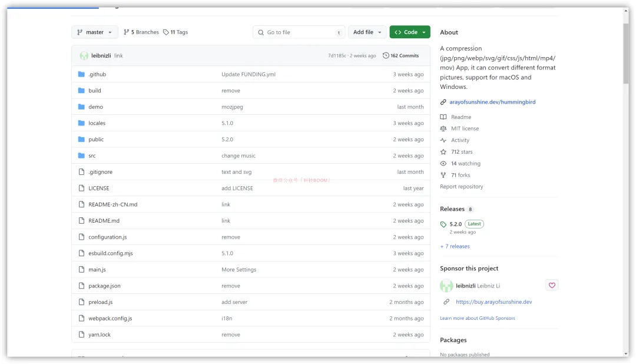
Task: Visit arayofsunshine.dev/hummingbird website link
Action: (492, 102)
